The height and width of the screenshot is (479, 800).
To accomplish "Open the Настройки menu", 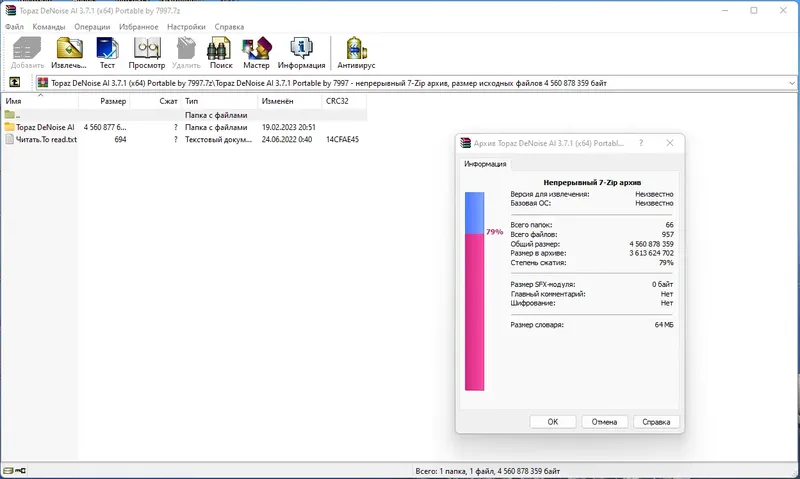I will click(x=186, y=27).
